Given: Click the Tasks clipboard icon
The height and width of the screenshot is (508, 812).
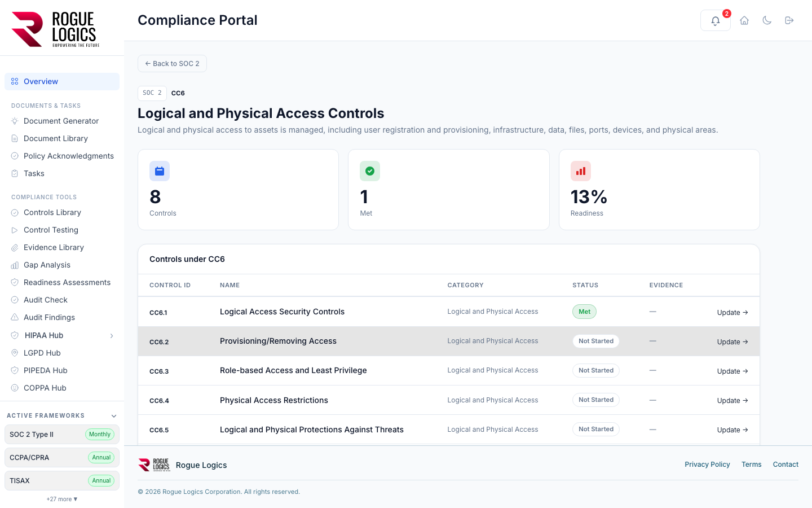Looking at the screenshot, I should point(15,173).
